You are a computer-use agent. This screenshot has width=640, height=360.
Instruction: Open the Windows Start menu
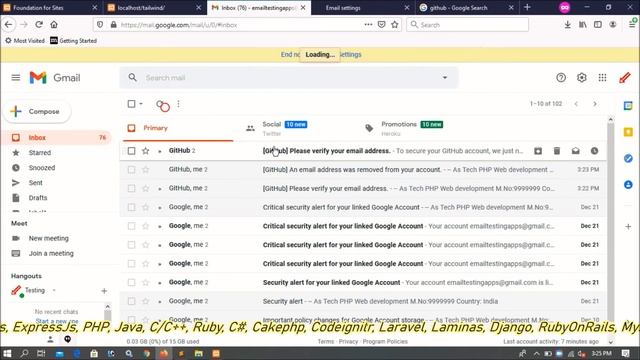tap(7, 353)
